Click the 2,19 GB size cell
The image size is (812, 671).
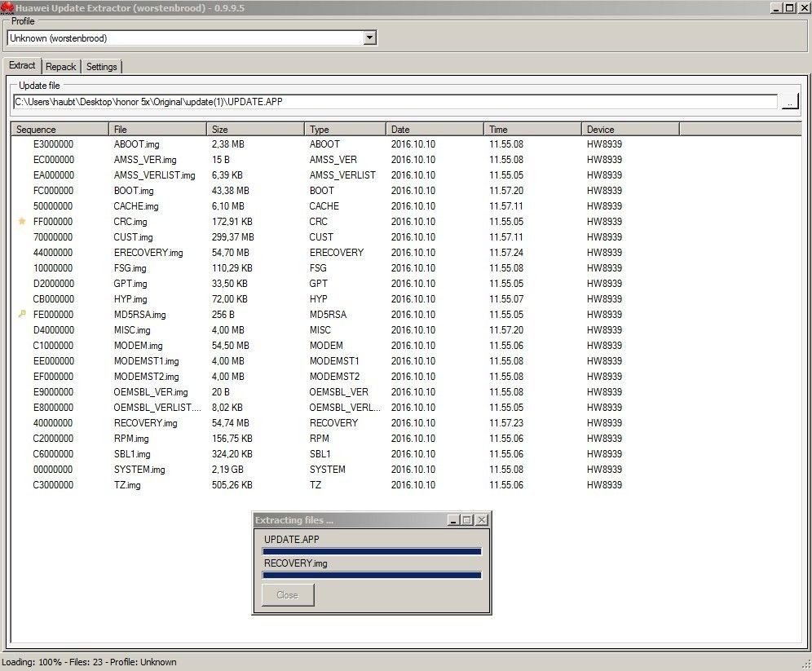[x=227, y=470]
